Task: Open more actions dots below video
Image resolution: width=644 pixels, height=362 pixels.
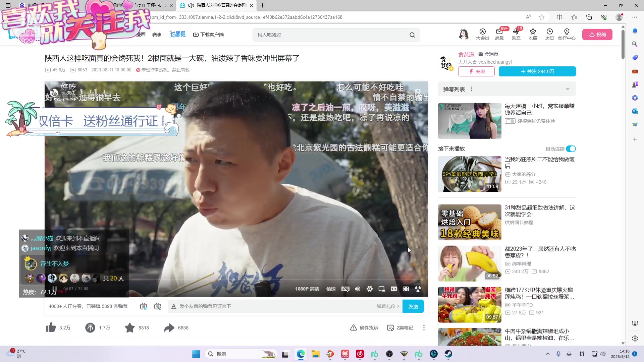Action: 424,328
